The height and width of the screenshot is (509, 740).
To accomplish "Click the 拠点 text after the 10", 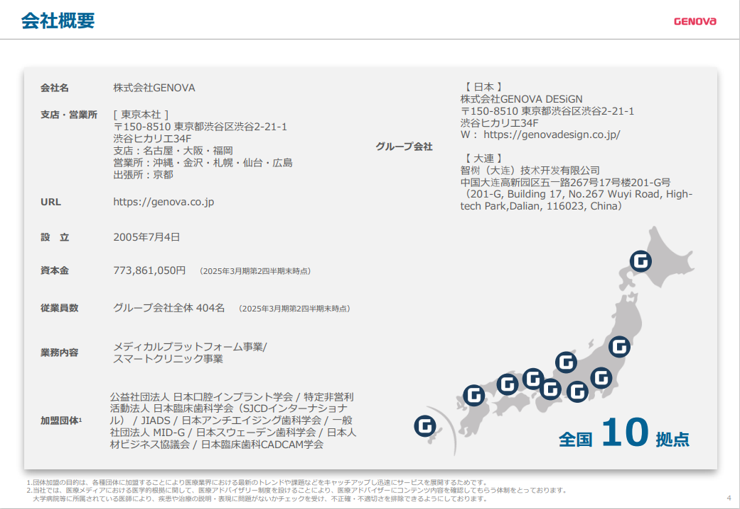I will click(673, 439).
